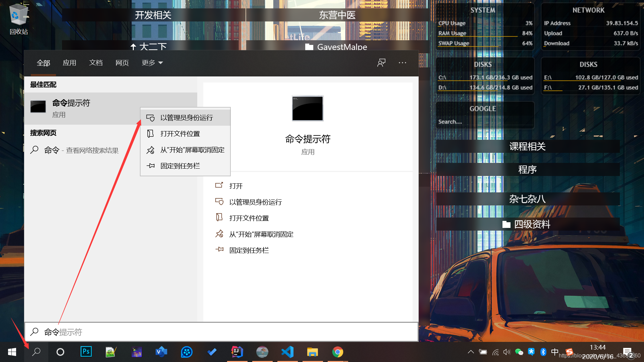Toggle the 中 input method indicator
This screenshot has height=362, width=644.
(555, 352)
